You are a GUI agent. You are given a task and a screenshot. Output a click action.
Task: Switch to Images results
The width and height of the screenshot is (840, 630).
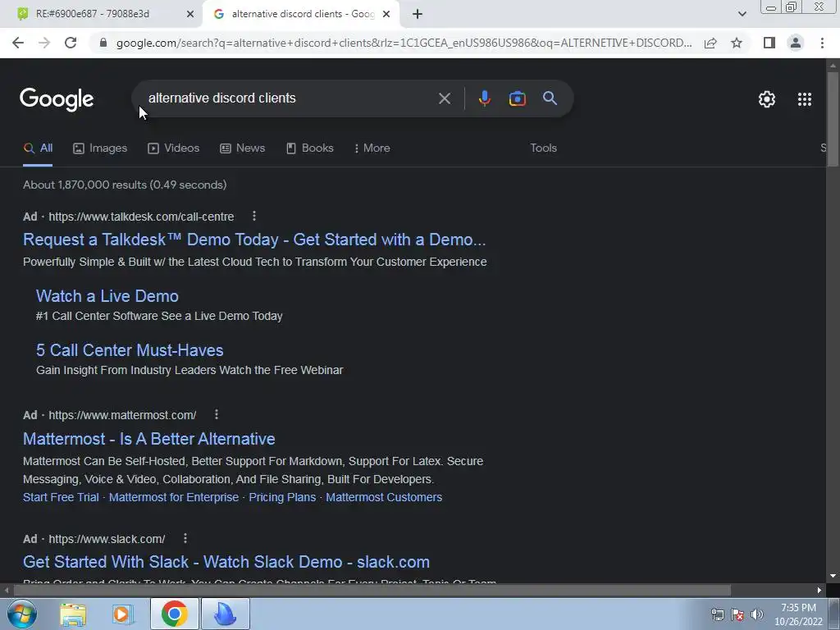100,148
